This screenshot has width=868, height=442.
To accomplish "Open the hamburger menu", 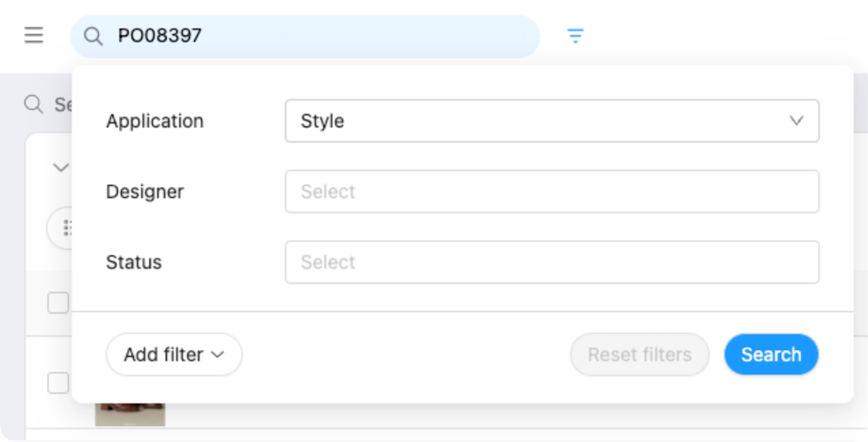I will click(34, 35).
